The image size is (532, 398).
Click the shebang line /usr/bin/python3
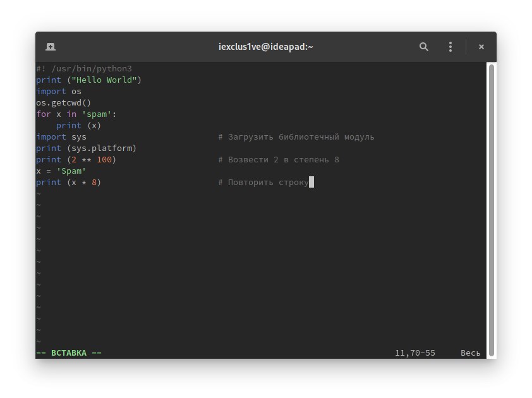click(84, 68)
